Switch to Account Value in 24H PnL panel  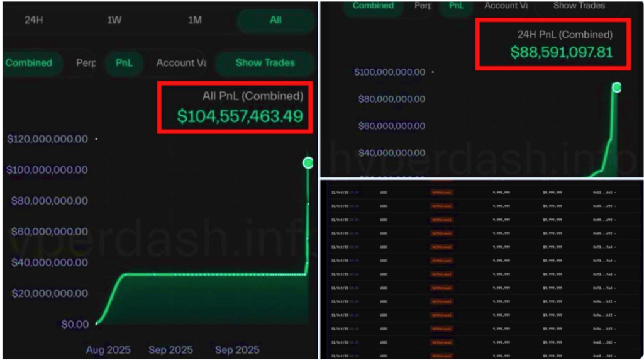[506, 6]
